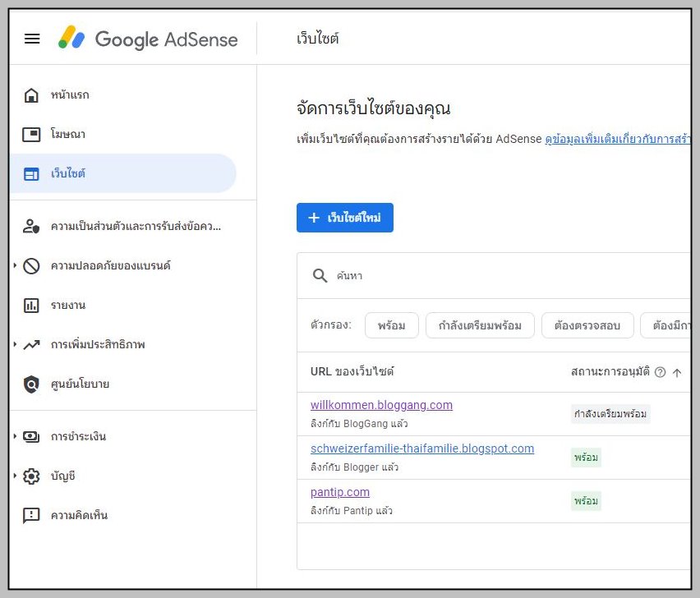Click พร้อม status for schweizerfamilie-thaifamilie.blogspot.com
The image size is (700, 598).
586,458
